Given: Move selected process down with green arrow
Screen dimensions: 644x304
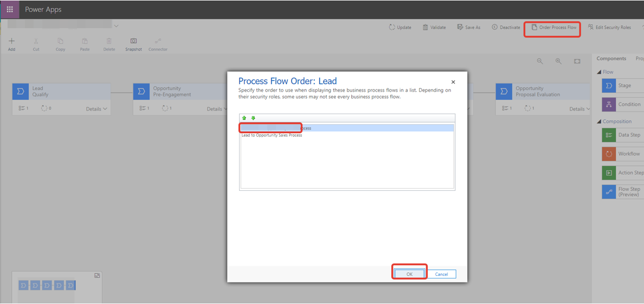Looking at the screenshot, I should point(253,118).
